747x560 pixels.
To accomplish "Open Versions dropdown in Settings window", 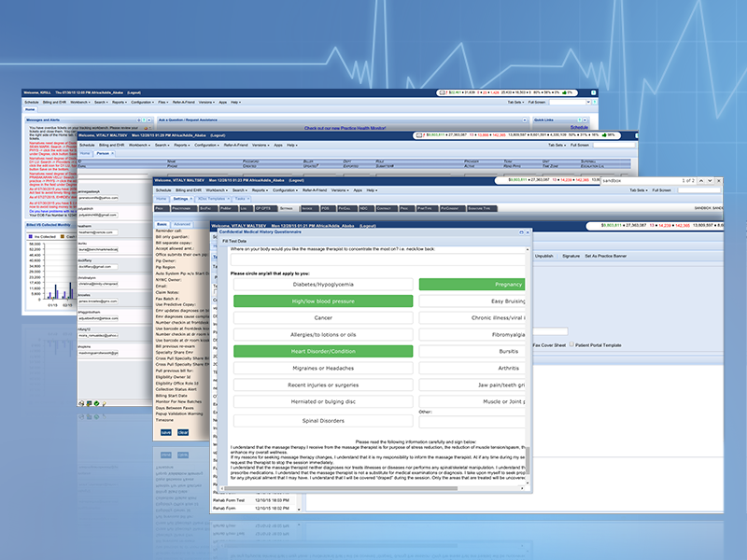I will point(340,190).
